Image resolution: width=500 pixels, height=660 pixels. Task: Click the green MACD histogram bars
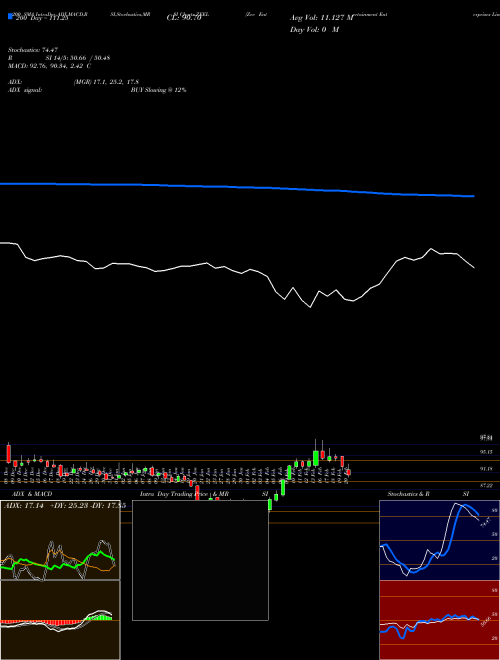pos(100,617)
